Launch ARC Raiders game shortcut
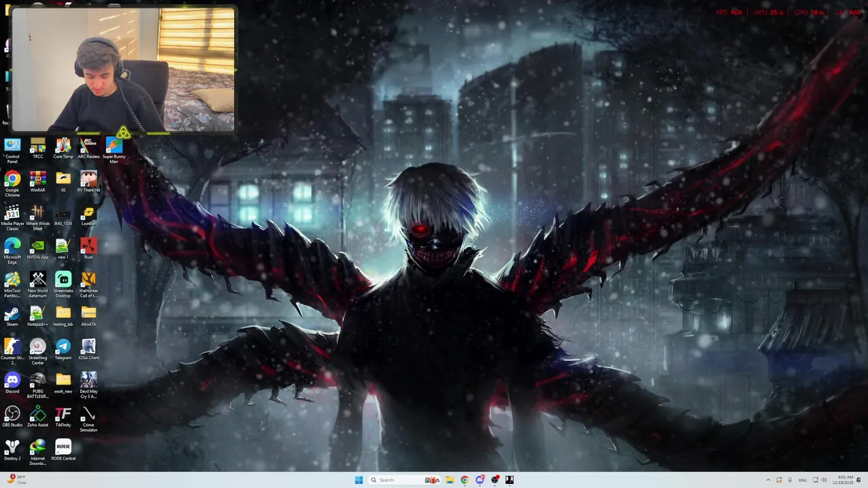 click(x=89, y=148)
